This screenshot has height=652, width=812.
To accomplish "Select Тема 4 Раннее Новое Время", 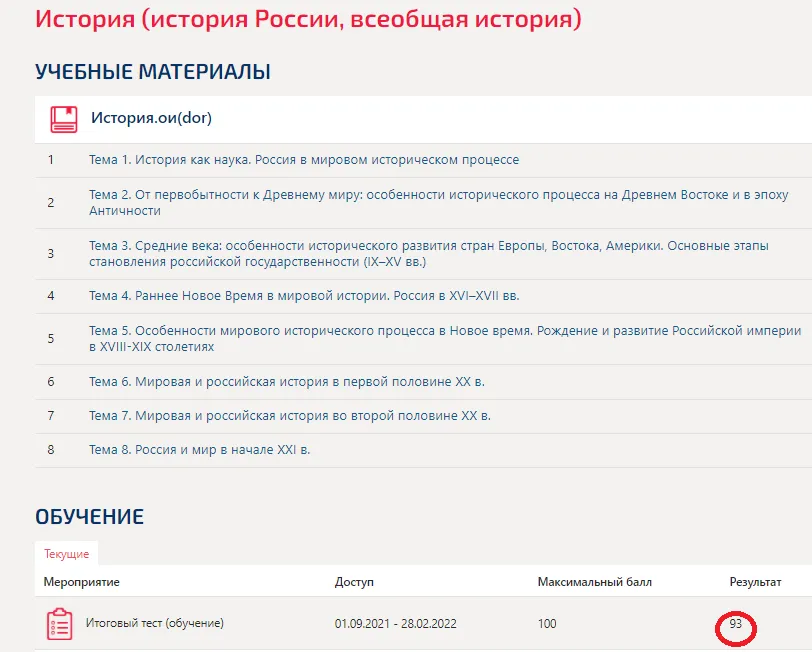I will (x=303, y=296).
